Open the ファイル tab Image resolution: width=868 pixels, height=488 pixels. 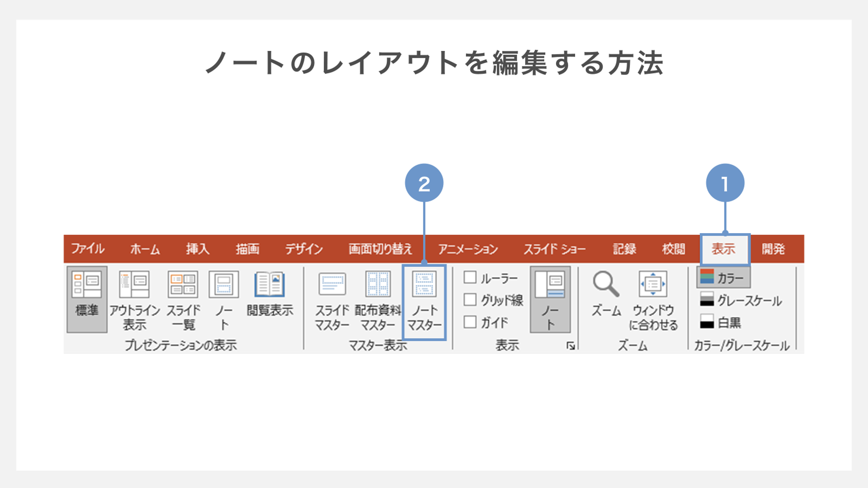click(87, 249)
